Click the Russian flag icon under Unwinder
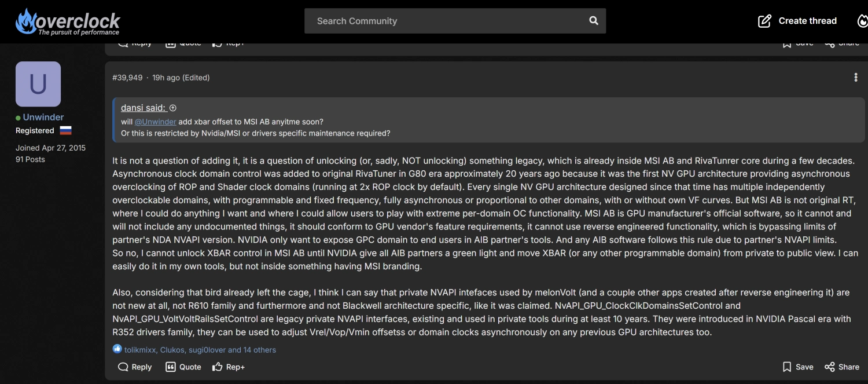868x384 pixels. coord(65,131)
